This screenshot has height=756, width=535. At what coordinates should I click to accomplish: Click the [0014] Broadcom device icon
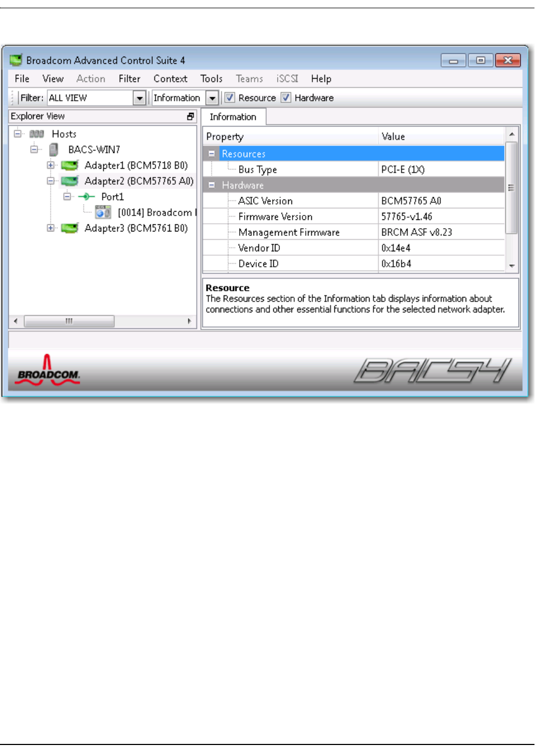point(103,212)
